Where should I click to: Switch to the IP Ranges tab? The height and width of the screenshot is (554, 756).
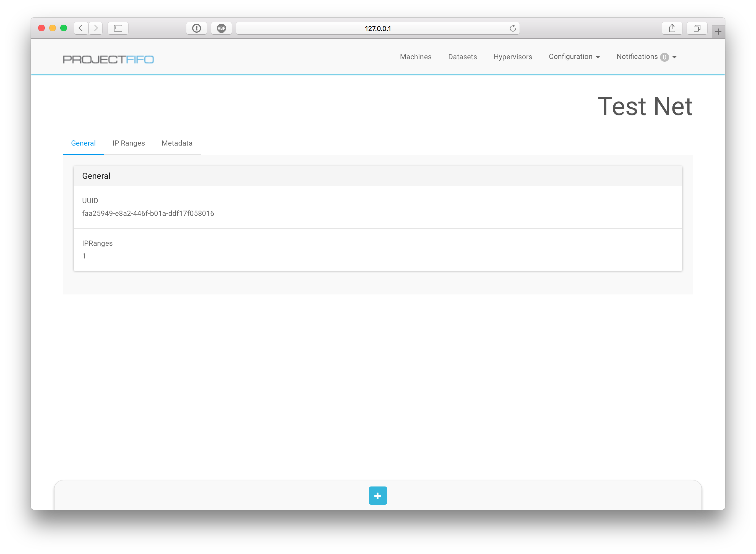[128, 143]
